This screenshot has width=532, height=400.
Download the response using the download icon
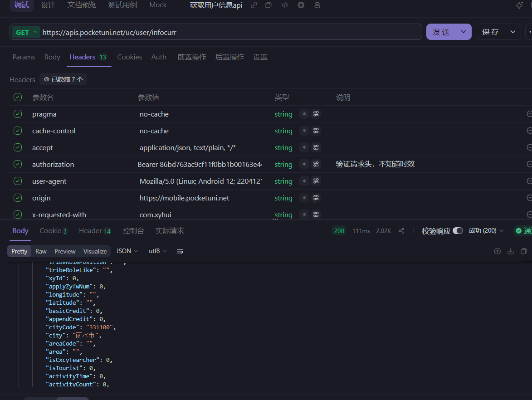(x=511, y=251)
